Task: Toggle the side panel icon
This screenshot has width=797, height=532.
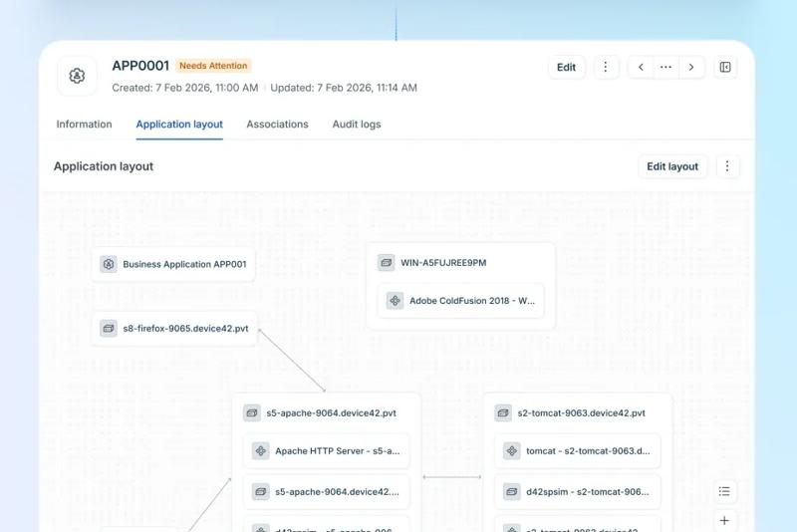Action: [725, 67]
